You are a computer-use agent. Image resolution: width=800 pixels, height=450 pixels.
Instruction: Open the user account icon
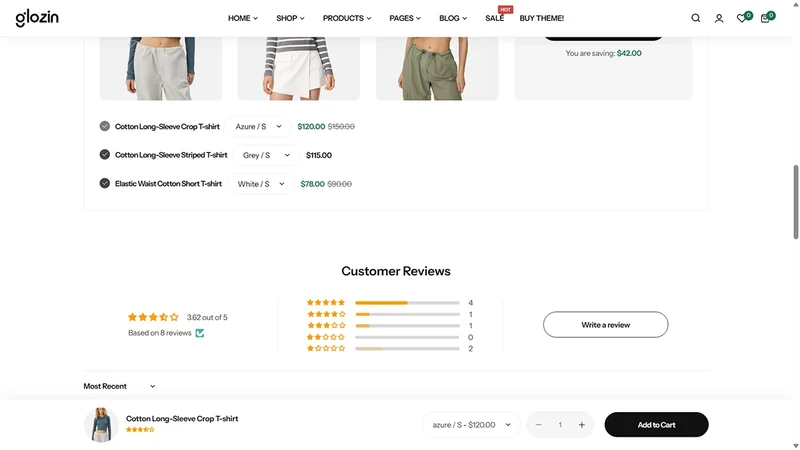click(x=719, y=18)
